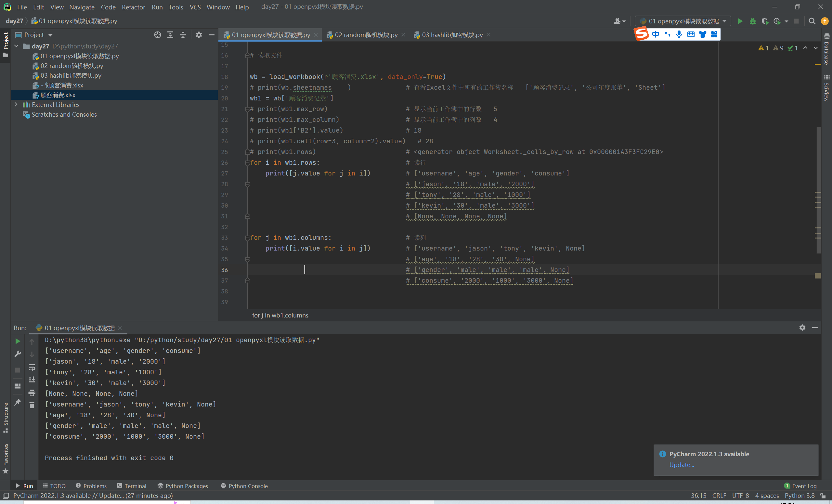This screenshot has height=504, width=832.
Task: Click the print icon in Run panel
Action: [32, 392]
